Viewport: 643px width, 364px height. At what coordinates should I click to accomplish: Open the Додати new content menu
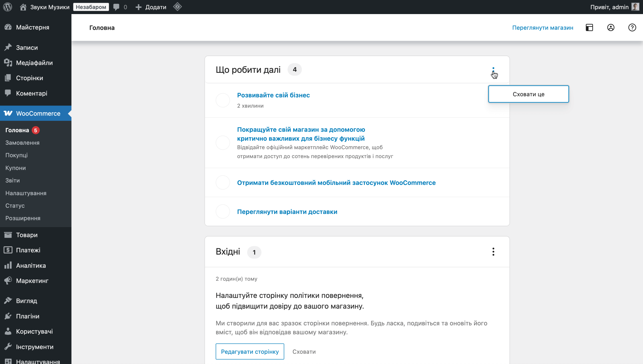click(151, 7)
